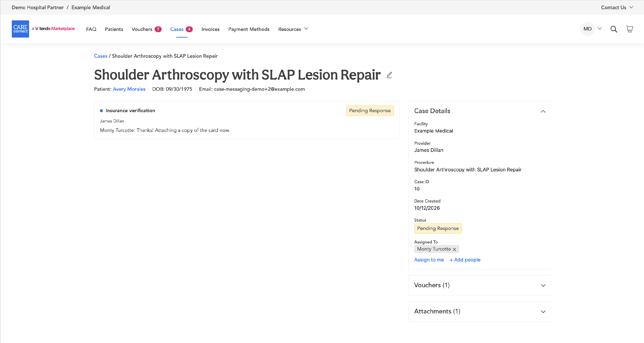Click Example Medical in top bar
The height and width of the screenshot is (343, 644).
[x=91, y=8]
